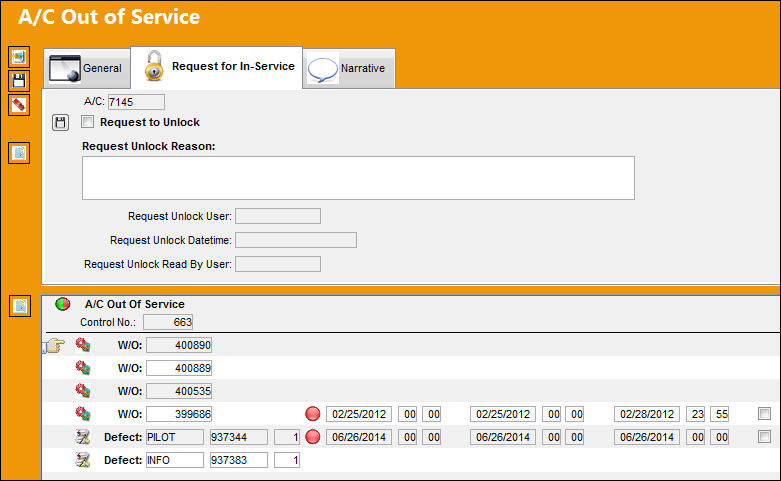
Task: Click the sidebar red eraser delete icon
Action: 19,105
